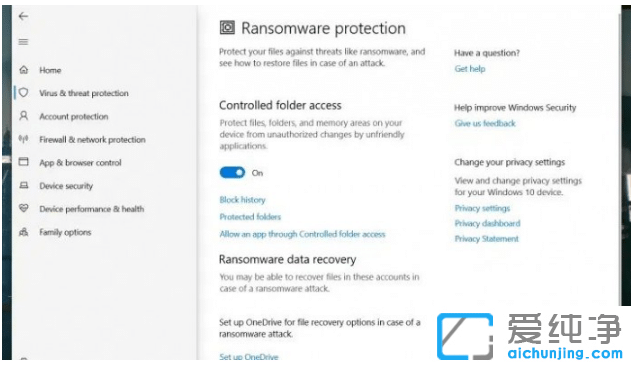Click the Device performance & health heart icon
The image size is (631, 366).
click(x=24, y=209)
